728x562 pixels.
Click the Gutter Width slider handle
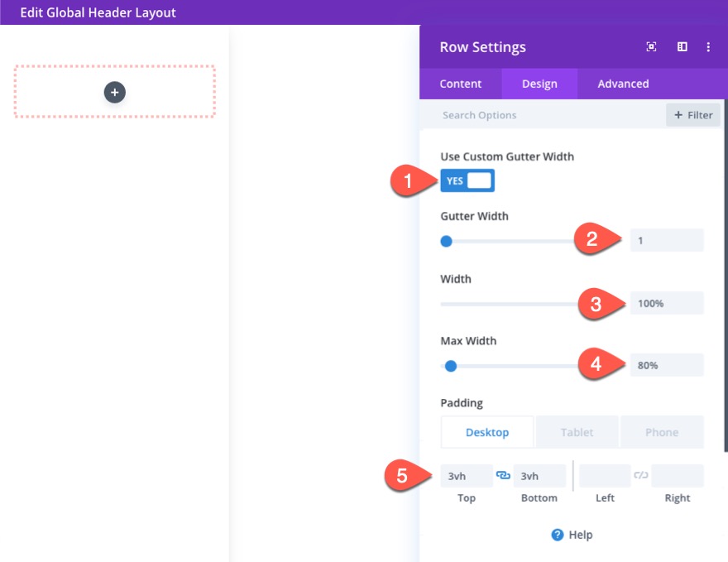446,241
